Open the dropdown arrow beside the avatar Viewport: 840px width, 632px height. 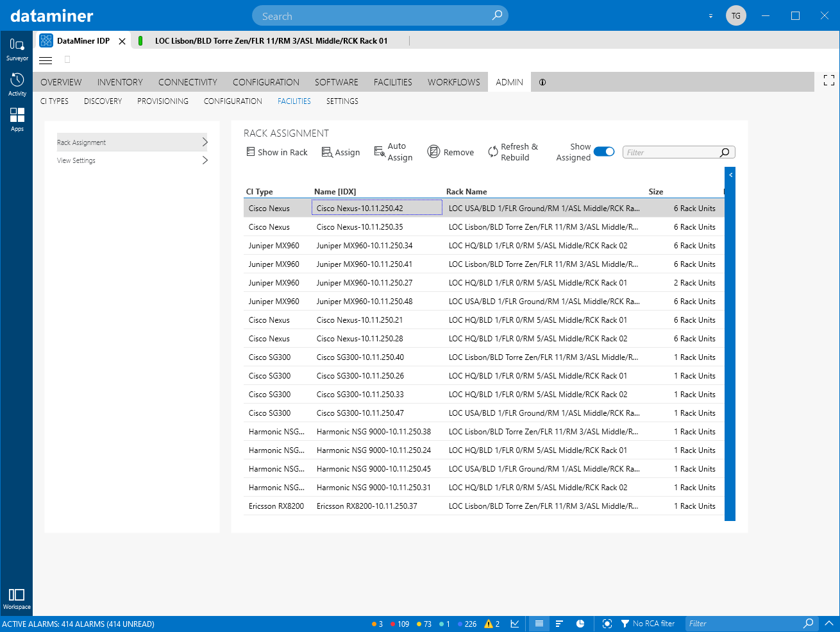[710, 16]
